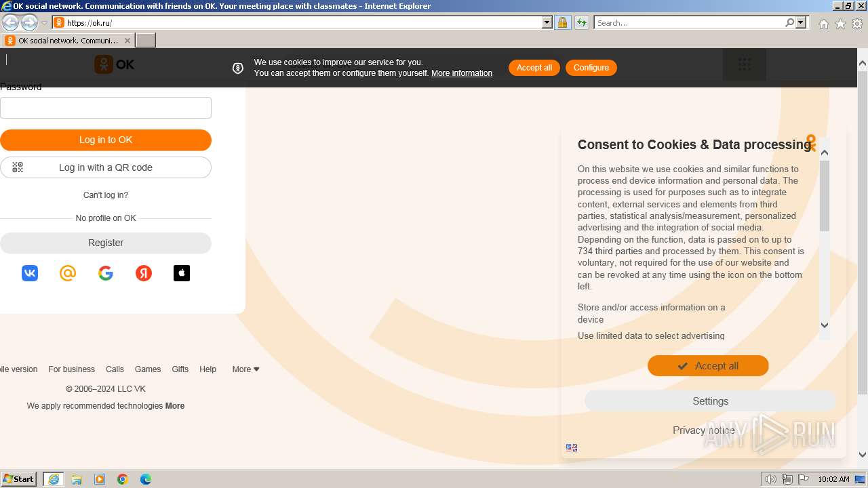Open the More information cookie link
The height and width of the screenshot is (488, 868).
pos(462,73)
